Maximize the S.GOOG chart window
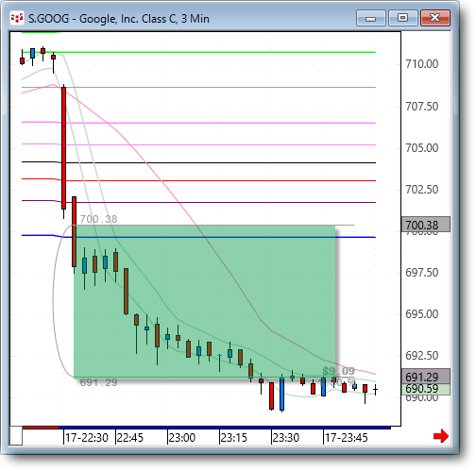This screenshot has width=476, height=471. (x=403, y=18)
